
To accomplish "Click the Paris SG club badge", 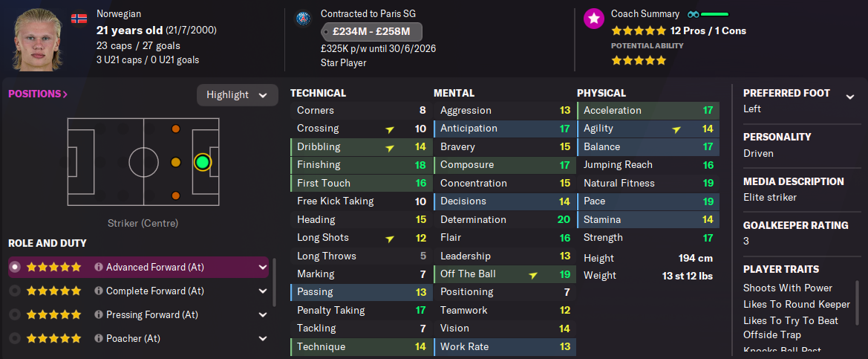I will coord(302,19).
